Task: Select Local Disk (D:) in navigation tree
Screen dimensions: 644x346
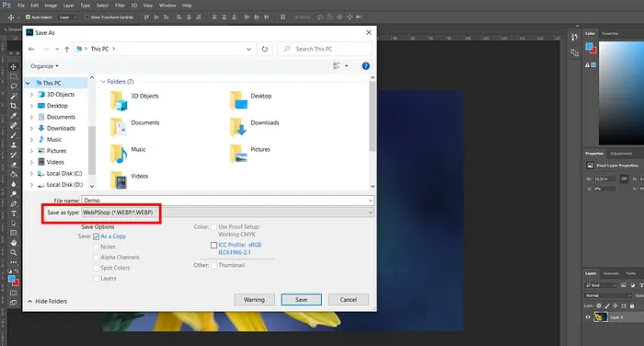Action: click(64, 185)
